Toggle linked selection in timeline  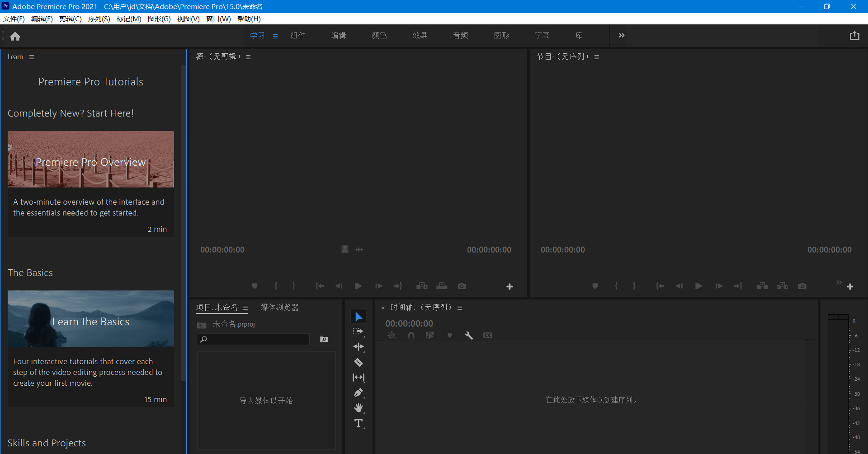429,335
